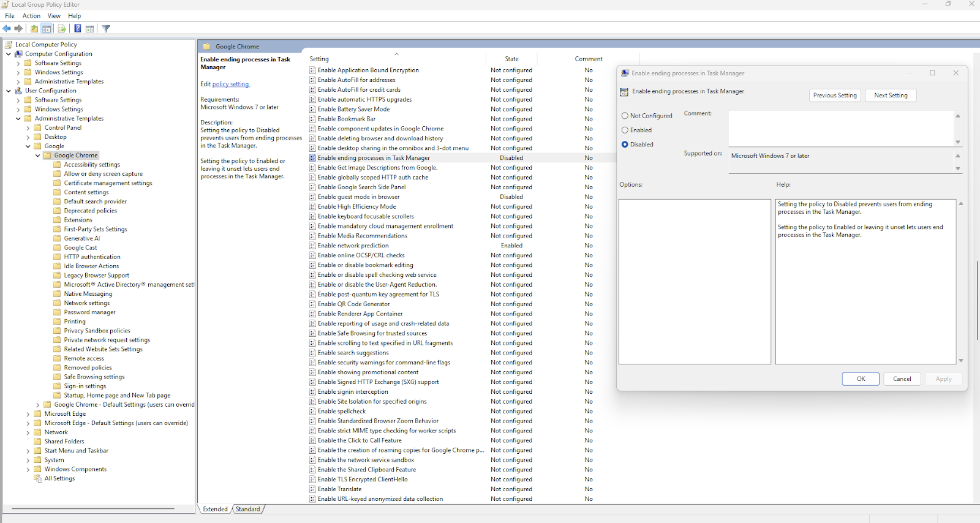
Task: Click the Export List toolbar icon
Action: [62, 29]
